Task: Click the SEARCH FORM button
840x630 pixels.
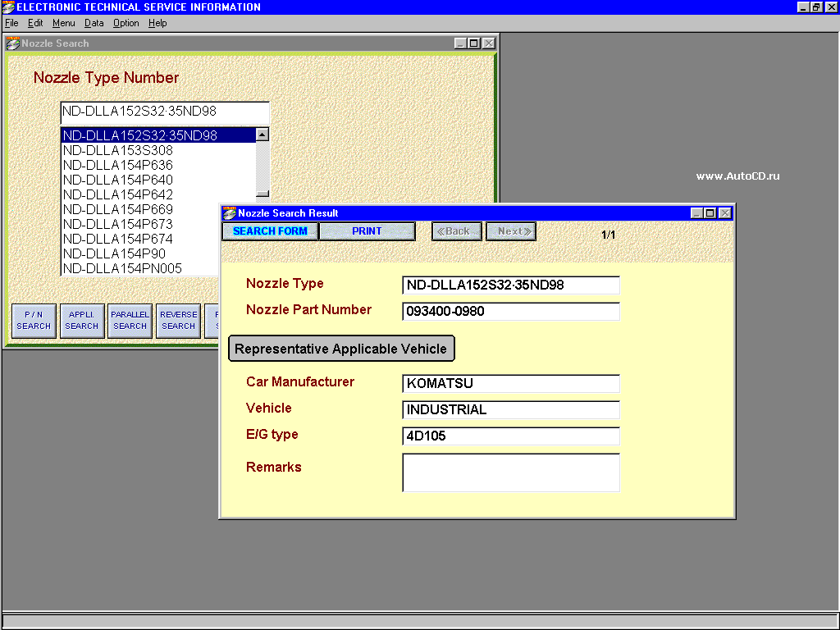Action: tap(270, 231)
